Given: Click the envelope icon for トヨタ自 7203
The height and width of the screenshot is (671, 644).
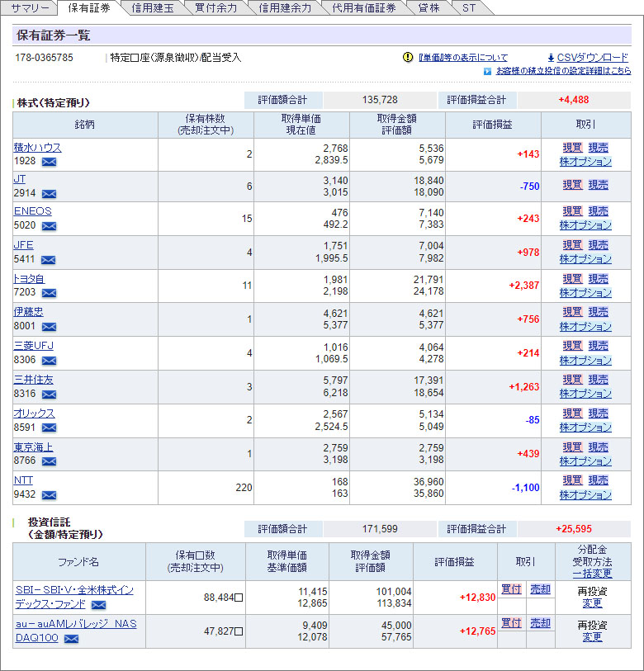Looking at the screenshot, I should click(49, 293).
